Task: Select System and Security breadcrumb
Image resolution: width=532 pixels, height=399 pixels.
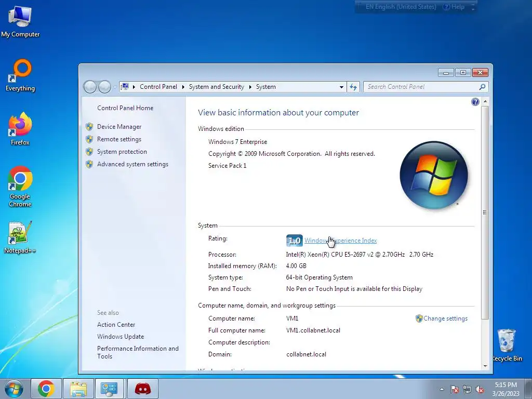Action: [217, 87]
